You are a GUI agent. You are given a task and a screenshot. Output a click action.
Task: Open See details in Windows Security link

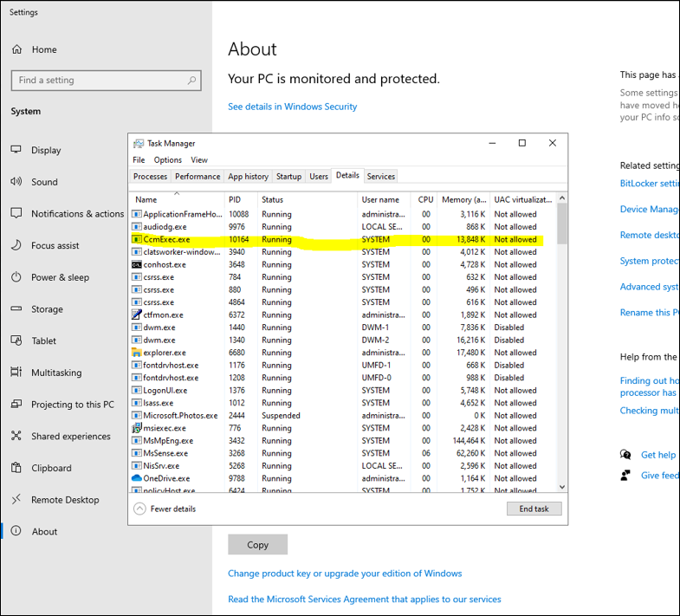(x=292, y=107)
